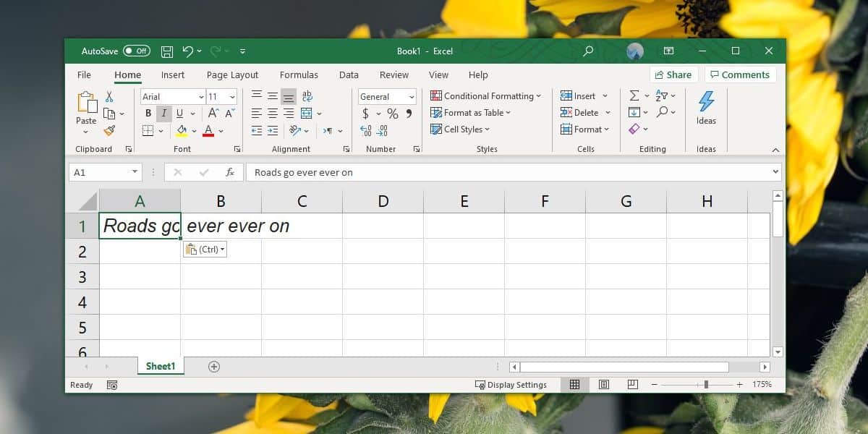This screenshot has height=434, width=868.
Task: Click the Increase Decimal icon
Action: [364, 129]
